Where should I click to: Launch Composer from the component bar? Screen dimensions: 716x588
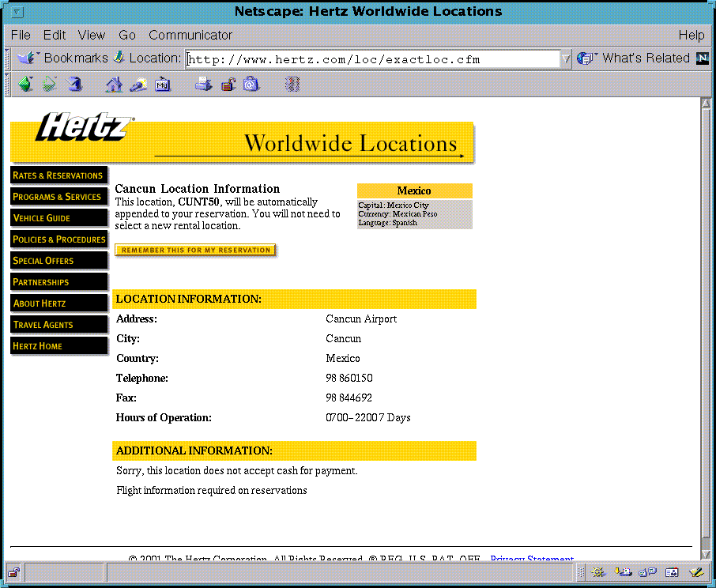(696, 571)
